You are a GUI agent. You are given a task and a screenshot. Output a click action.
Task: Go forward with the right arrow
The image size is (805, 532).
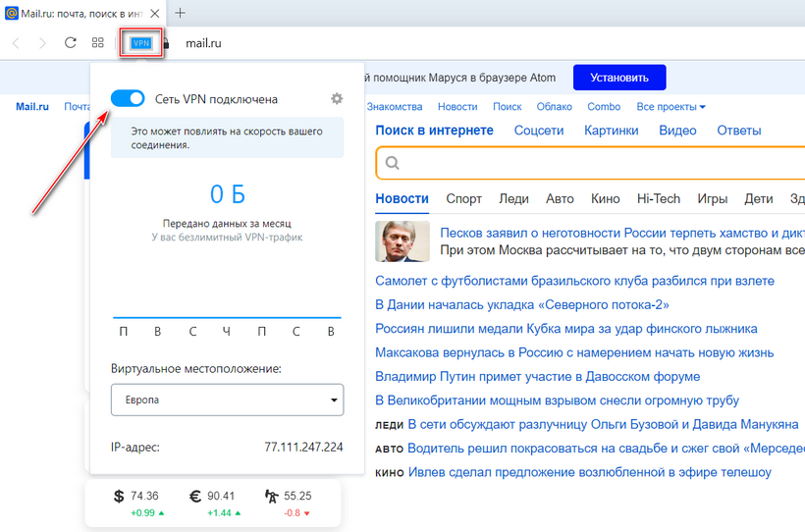42,43
